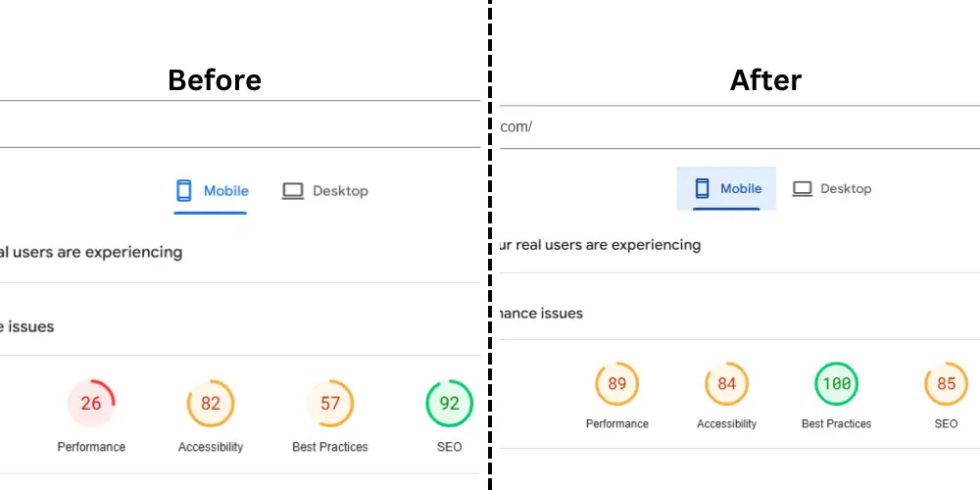Image resolution: width=980 pixels, height=490 pixels.
Task: Click the 82 Accessibility score gauge
Action: pos(211,403)
